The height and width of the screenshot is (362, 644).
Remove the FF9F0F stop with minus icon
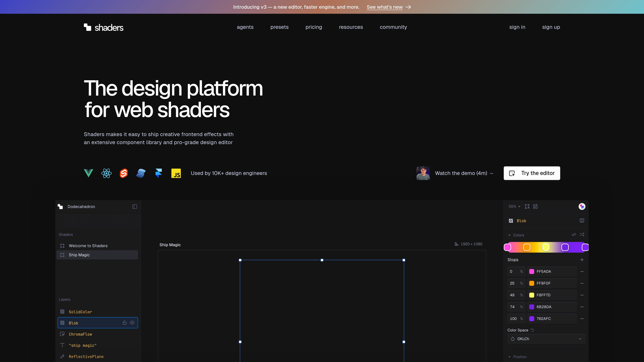[582, 283]
